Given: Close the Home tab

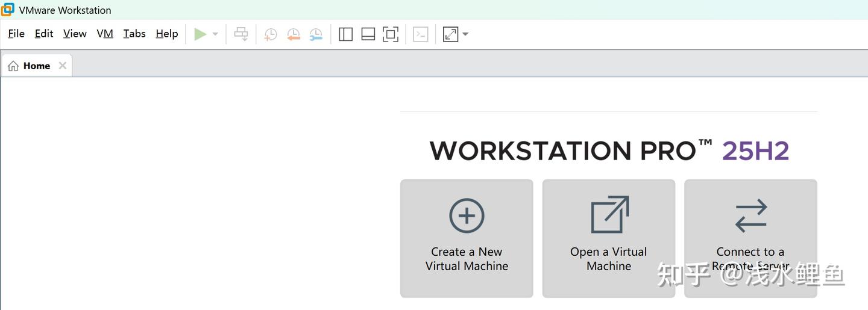Looking at the screenshot, I should click(x=63, y=66).
